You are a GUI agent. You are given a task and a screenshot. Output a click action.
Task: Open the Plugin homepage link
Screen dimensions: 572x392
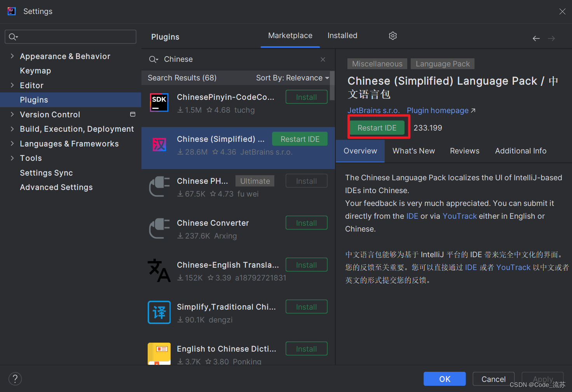click(x=441, y=111)
